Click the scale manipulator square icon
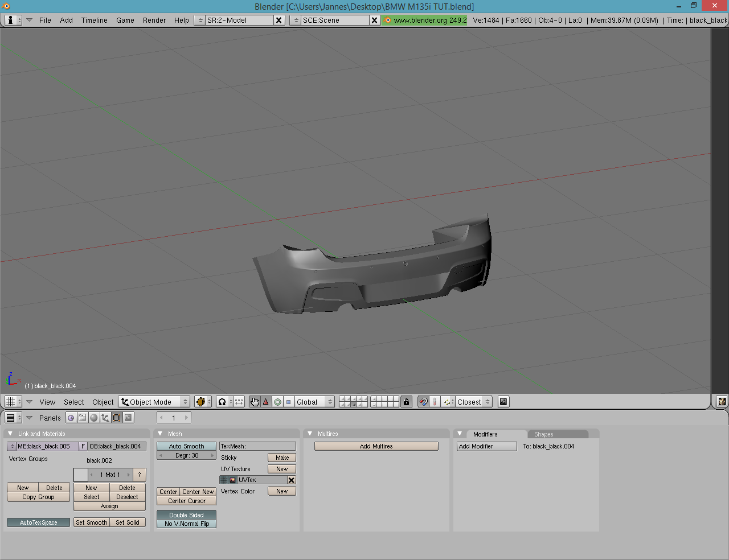The height and width of the screenshot is (560, 729). click(x=289, y=402)
